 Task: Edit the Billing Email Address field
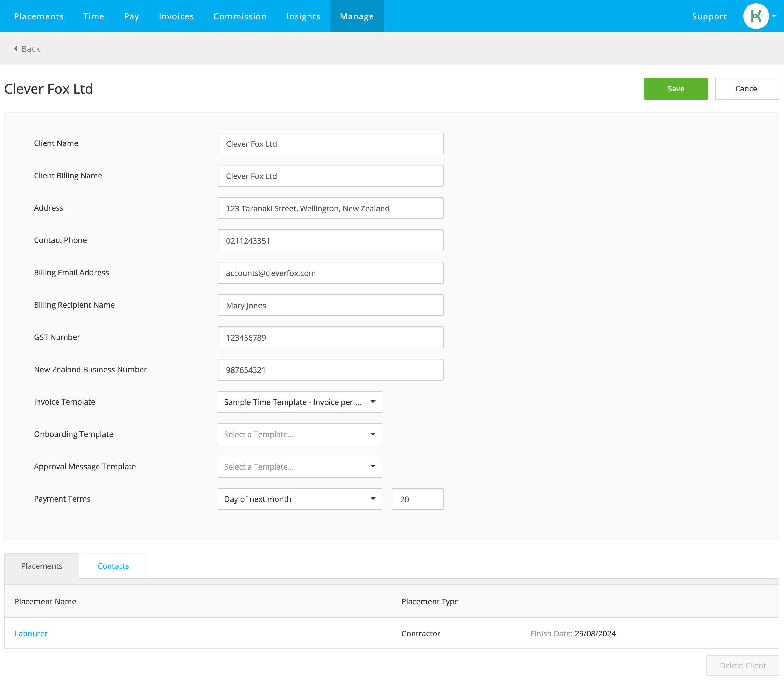click(330, 272)
